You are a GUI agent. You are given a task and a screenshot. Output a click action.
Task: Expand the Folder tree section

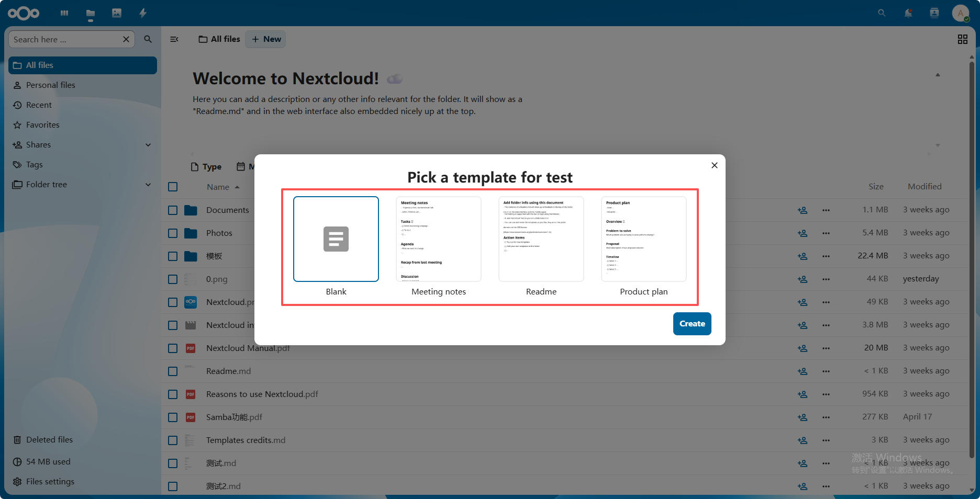pyautogui.click(x=148, y=185)
